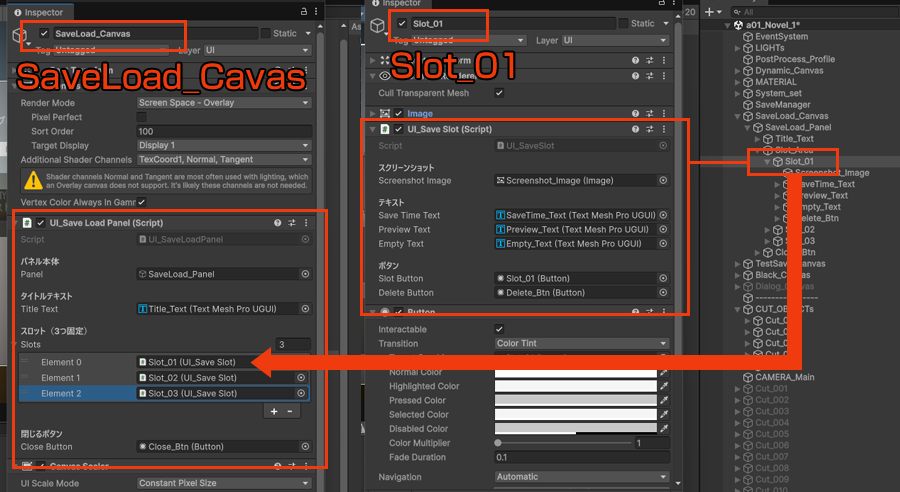900x492 pixels.
Task: Toggle Cull Transparent Mesh checkbox
Action: [x=499, y=93]
